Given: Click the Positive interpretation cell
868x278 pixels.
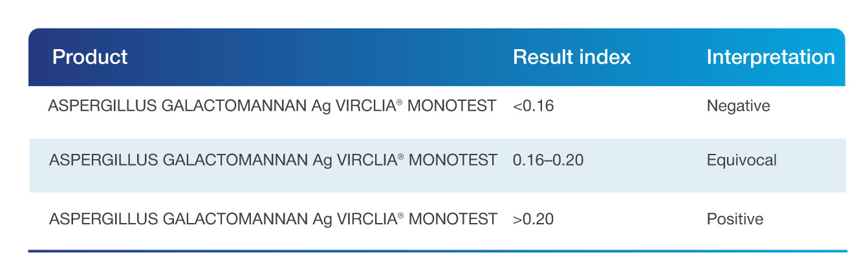Looking at the screenshot, I should [735, 219].
